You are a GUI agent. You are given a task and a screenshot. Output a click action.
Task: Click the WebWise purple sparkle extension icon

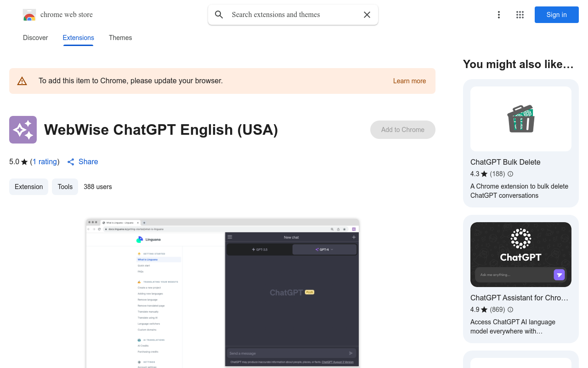pos(23,130)
